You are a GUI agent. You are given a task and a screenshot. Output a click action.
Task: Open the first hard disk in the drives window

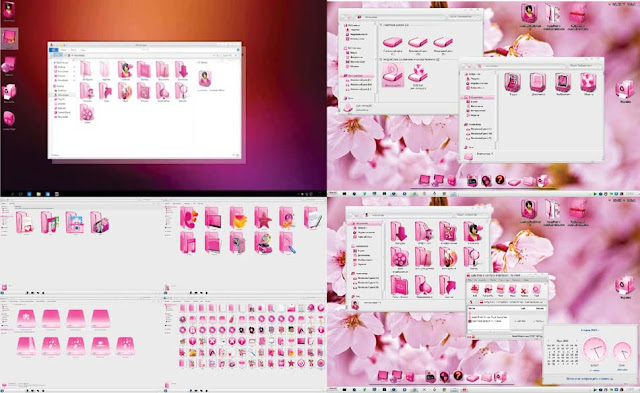point(393,42)
